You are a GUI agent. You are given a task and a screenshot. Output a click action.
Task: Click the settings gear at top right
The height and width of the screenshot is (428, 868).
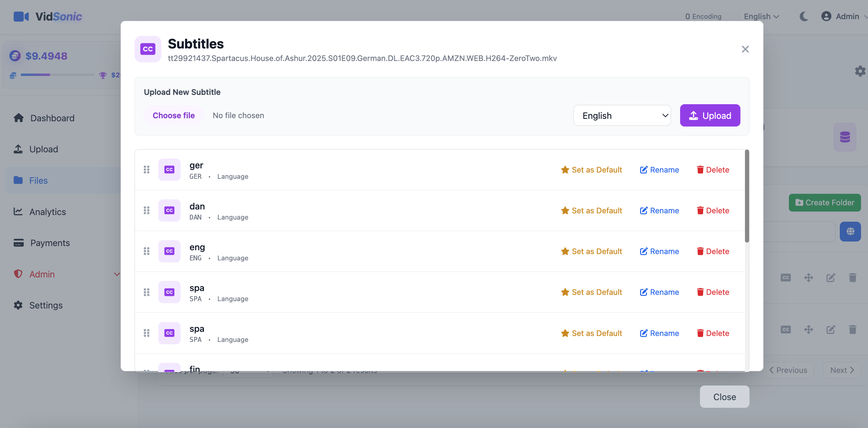click(x=860, y=71)
